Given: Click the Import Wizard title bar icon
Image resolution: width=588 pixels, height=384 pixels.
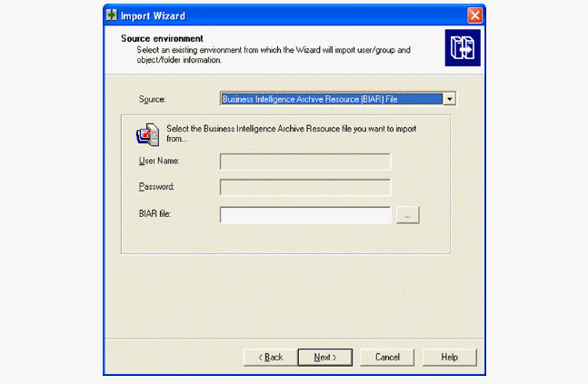Looking at the screenshot, I should coord(112,15).
